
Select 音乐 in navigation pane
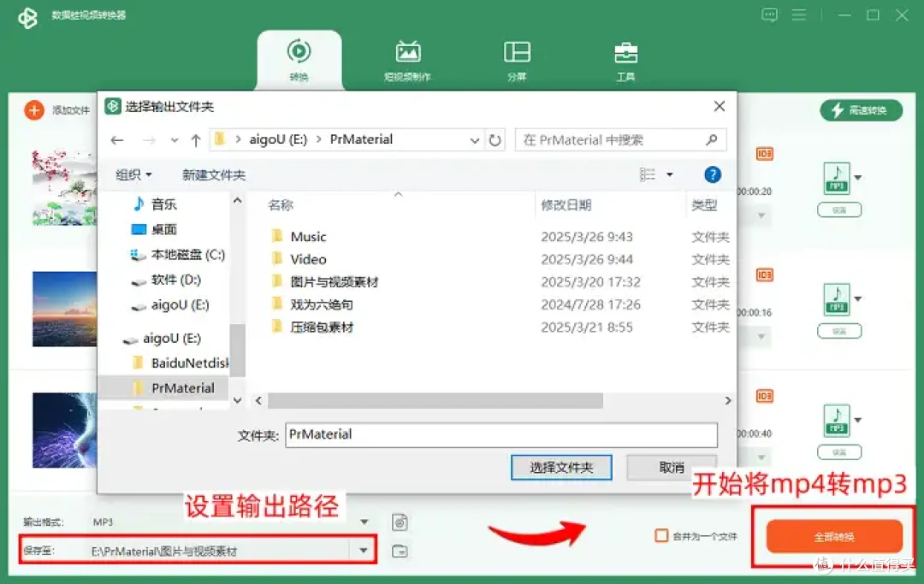tap(164, 204)
